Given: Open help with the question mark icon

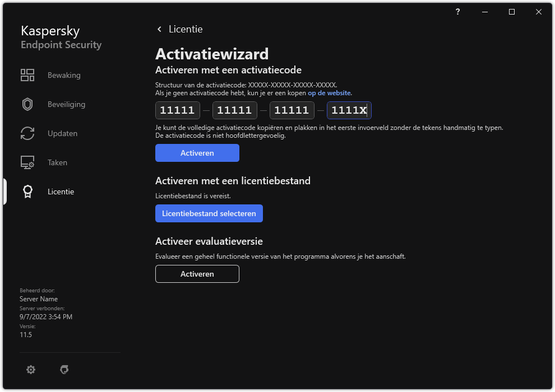Looking at the screenshot, I should [457, 12].
